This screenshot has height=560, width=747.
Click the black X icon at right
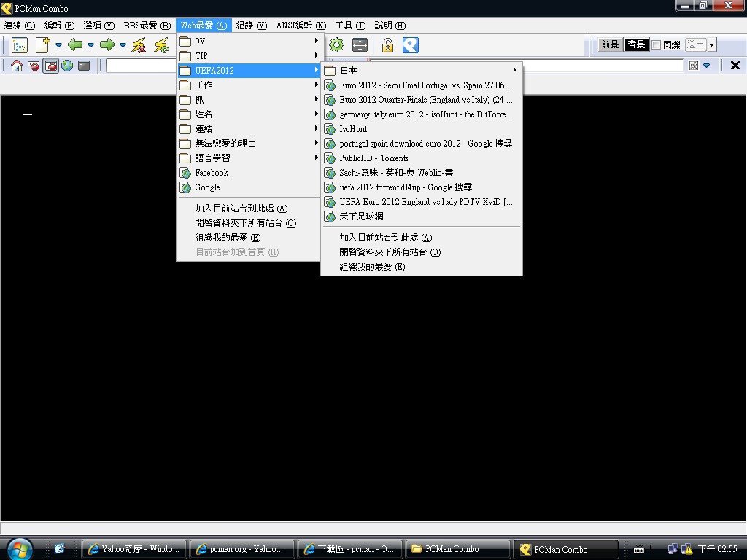click(x=735, y=65)
